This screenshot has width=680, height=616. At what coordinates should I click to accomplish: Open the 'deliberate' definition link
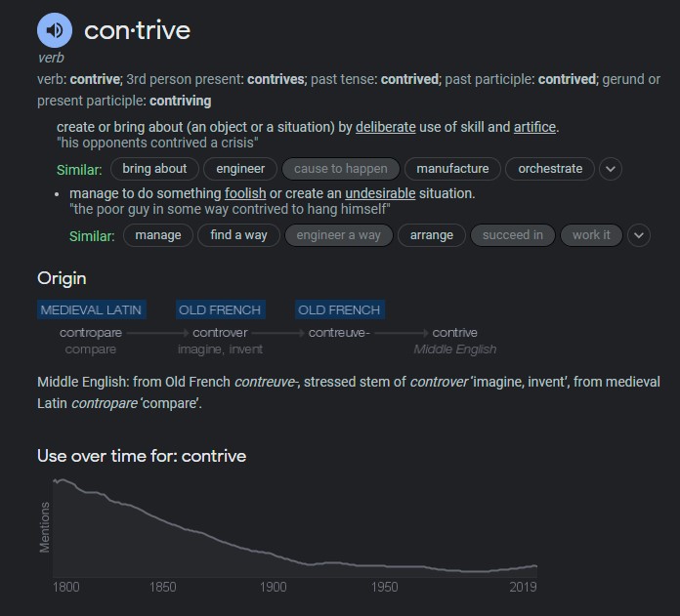(x=385, y=127)
